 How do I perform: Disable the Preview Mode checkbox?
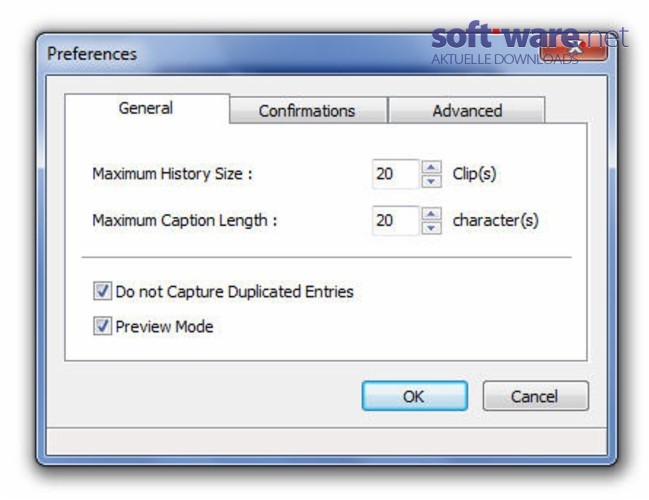tap(102, 326)
